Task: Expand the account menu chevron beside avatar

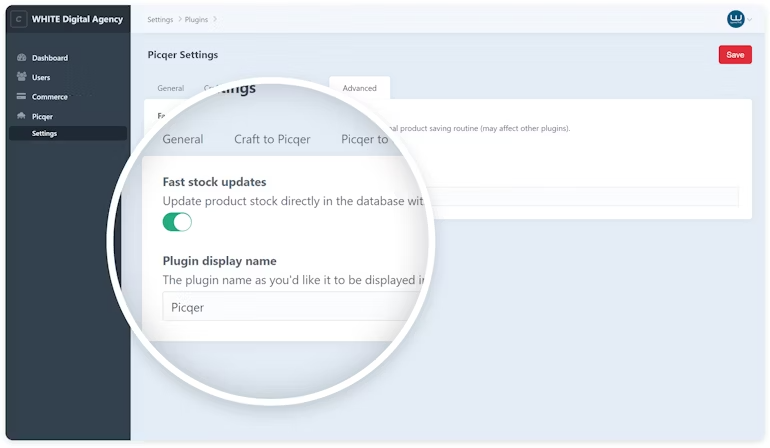Action: click(750, 19)
